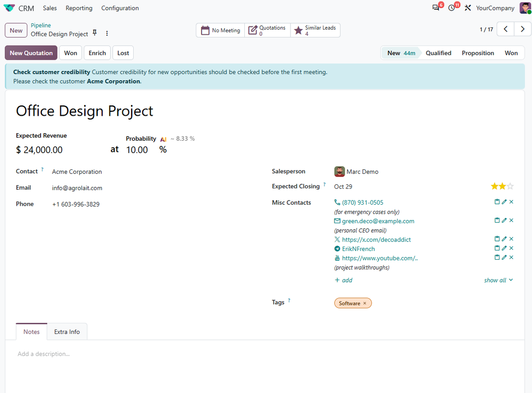Image resolution: width=532 pixels, height=393 pixels.
Task: Remove the green.deco@example.com contact
Action: coord(511,220)
